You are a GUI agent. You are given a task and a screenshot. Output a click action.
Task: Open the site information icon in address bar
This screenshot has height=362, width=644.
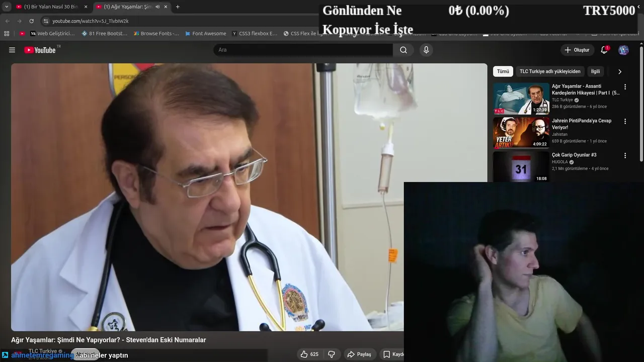pyautogui.click(x=46, y=21)
